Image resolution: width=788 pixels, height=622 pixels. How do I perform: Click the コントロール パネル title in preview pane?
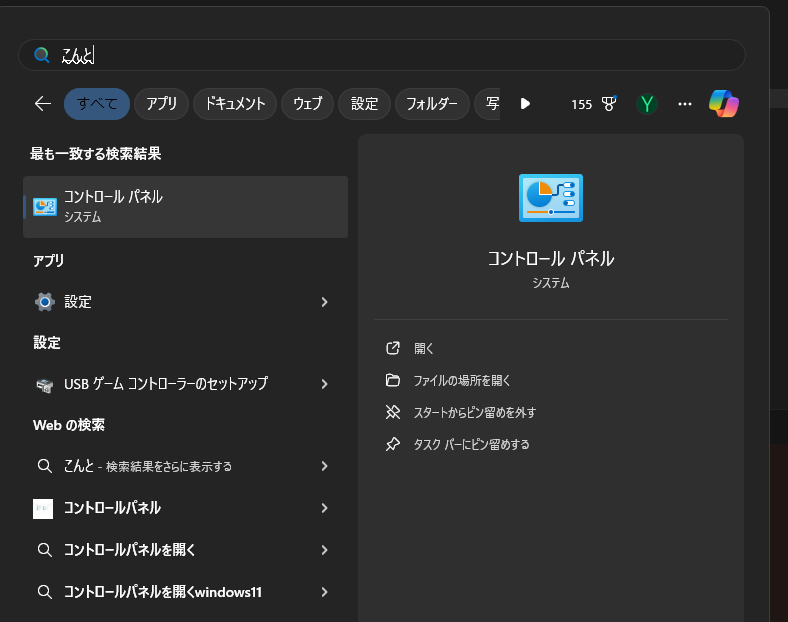(x=551, y=259)
